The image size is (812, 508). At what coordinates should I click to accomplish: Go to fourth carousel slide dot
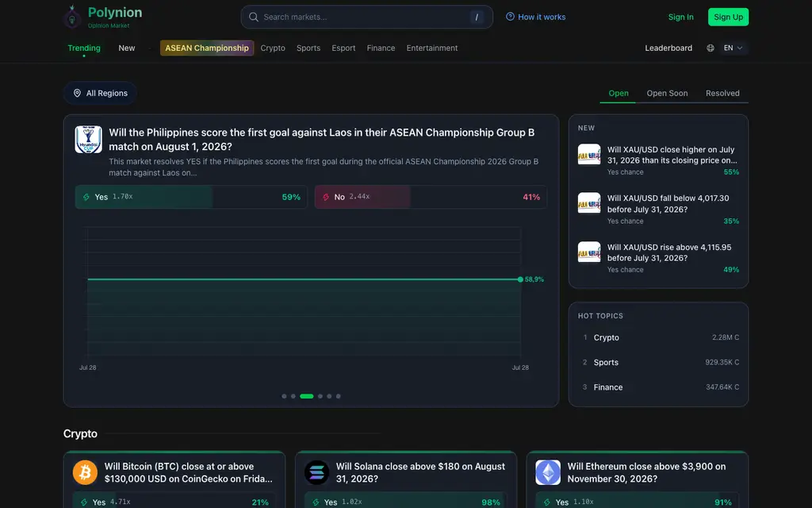pyautogui.click(x=320, y=396)
